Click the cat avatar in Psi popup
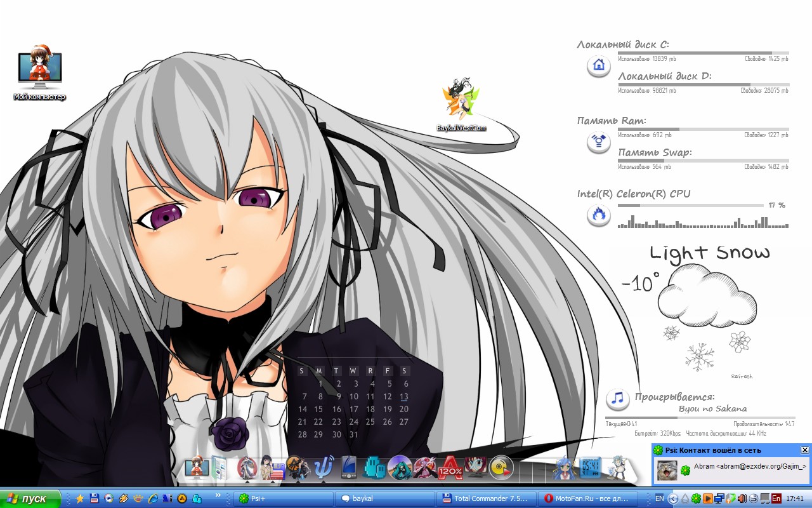The width and height of the screenshot is (812, 508). point(667,471)
